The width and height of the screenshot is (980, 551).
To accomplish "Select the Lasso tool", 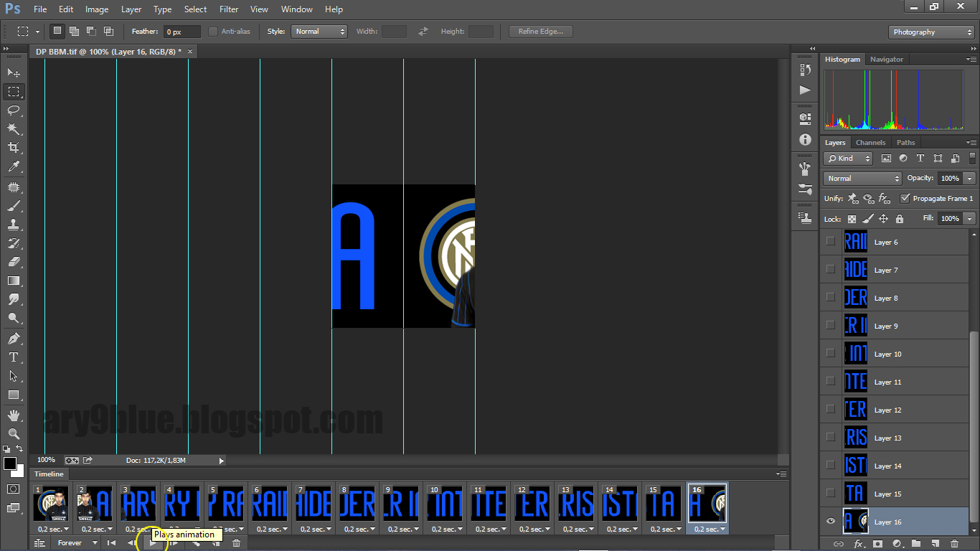I will [14, 110].
